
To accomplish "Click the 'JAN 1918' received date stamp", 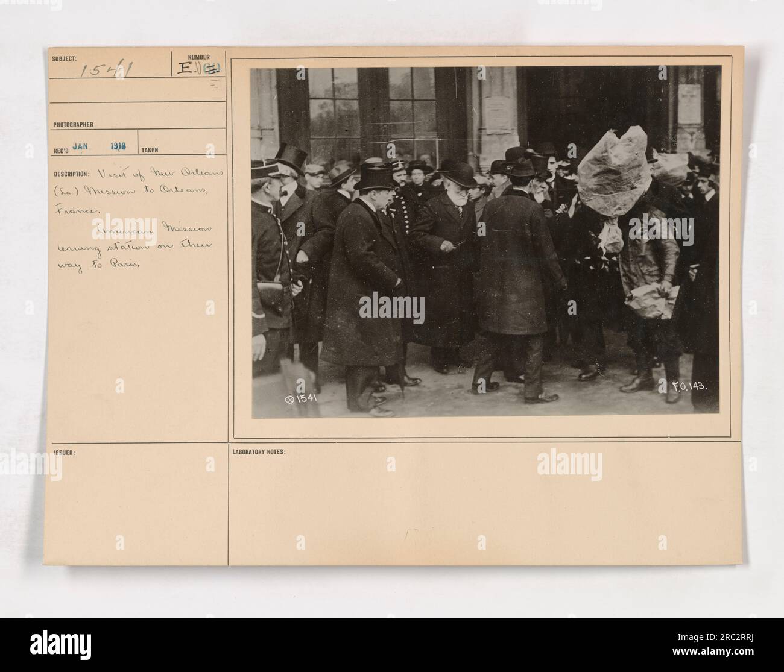I will [x=100, y=145].
